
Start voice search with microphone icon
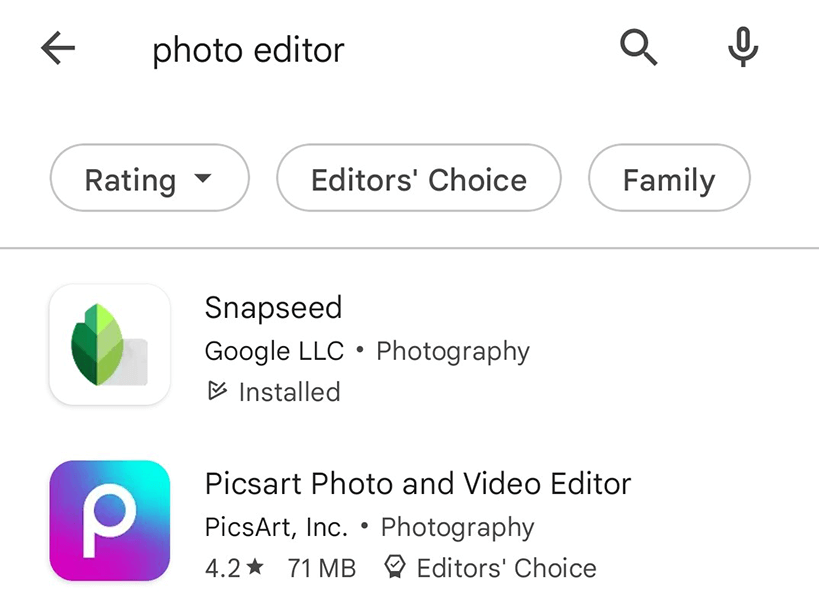click(742, 48)
